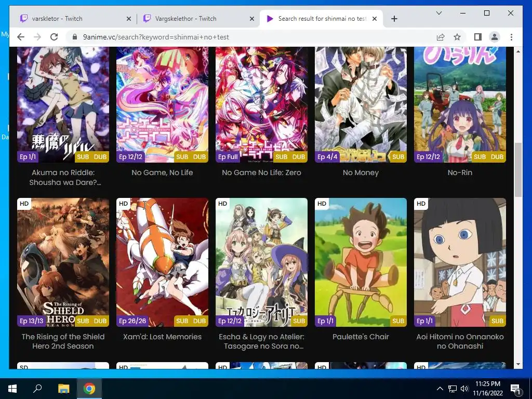
Task: Click the No Money poster image
Action: pyautogui.click(x=361, y=104)
